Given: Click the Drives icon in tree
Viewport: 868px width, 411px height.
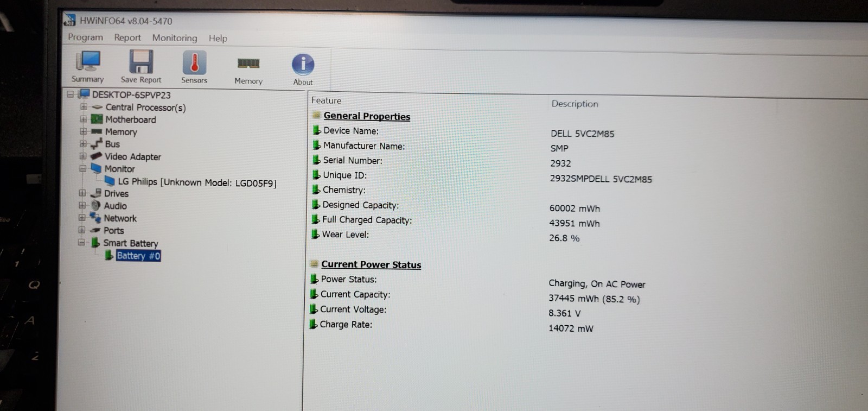Looking at the screenshot, I should coord(95,193).
